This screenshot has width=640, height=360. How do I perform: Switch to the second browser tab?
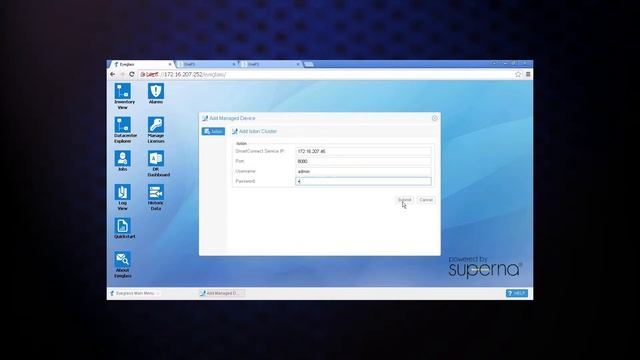tap(206, 64)
